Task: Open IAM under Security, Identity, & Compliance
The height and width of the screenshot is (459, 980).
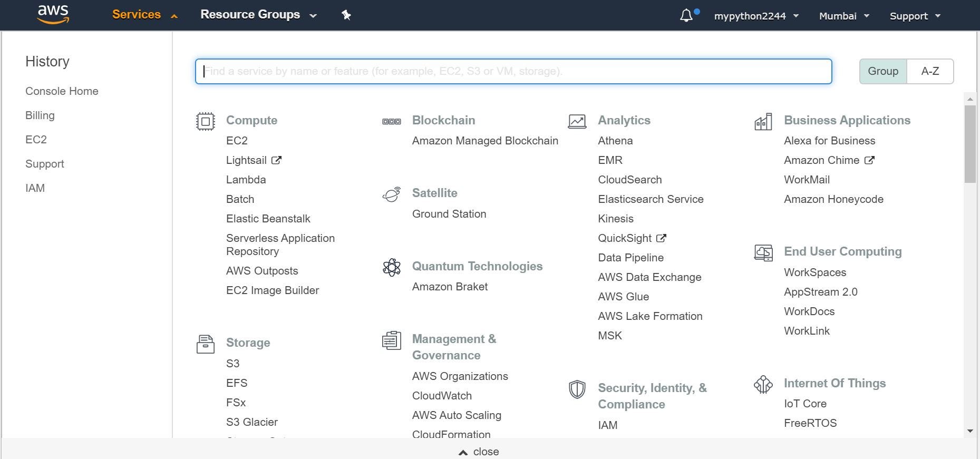Action: 607,425
